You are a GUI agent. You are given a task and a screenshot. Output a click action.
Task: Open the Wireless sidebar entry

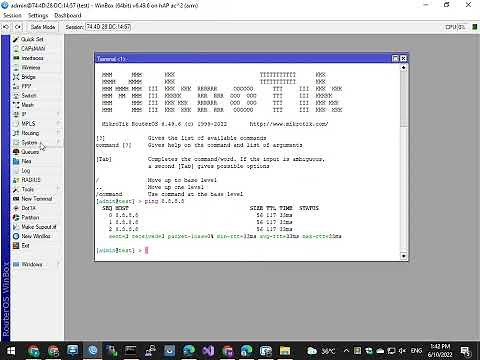(31, 67)
